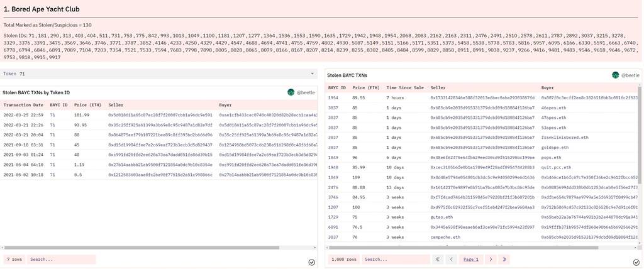Click seller address starting 0x1212503603aaa8
The image size is (644, 269).
(x=160, y=175)
